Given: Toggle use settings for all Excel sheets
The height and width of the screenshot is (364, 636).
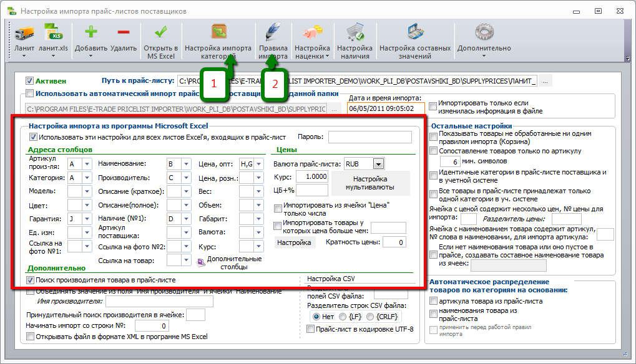Looking at the screenshot, I should tap(33, 137).
